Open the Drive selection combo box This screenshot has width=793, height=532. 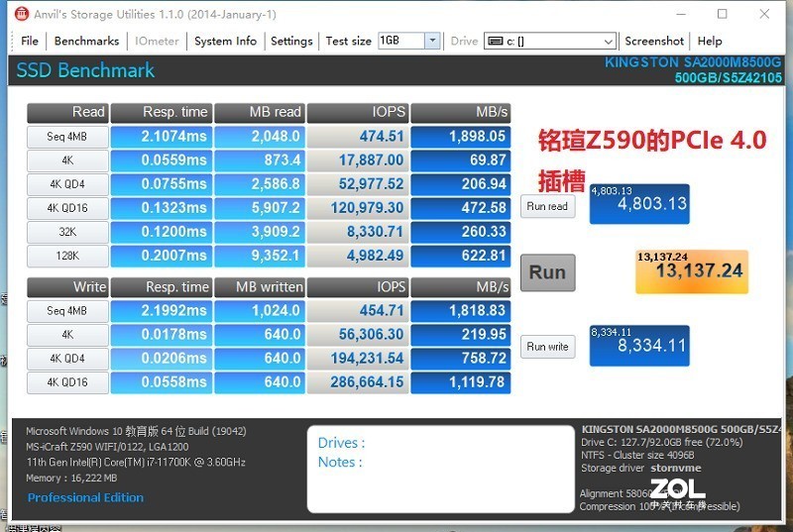tap(550, 41)
